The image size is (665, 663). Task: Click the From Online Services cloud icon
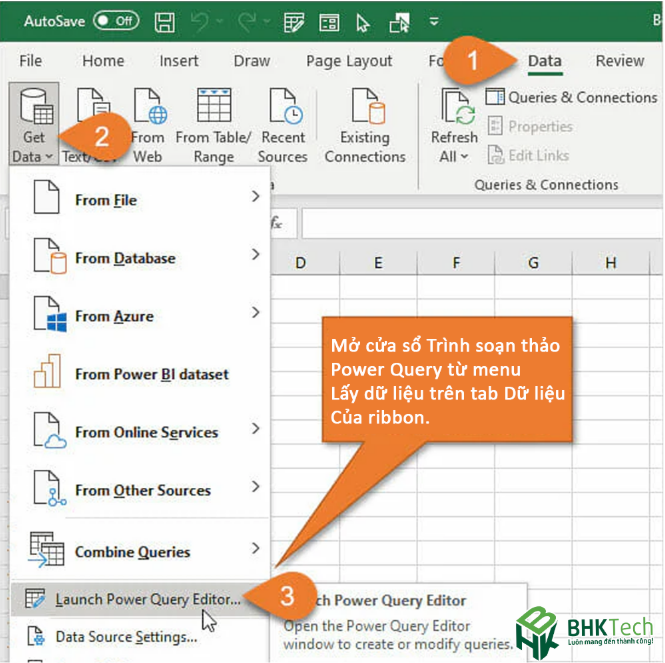(50, 430)
